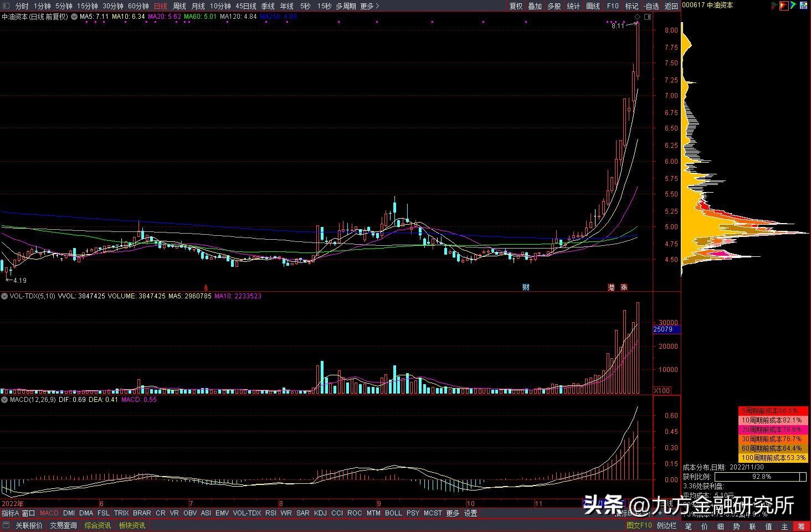811x532 pixels.
Task: Click the 5周期前成本 red legend swatch
Action: click(x=773, y=411)
